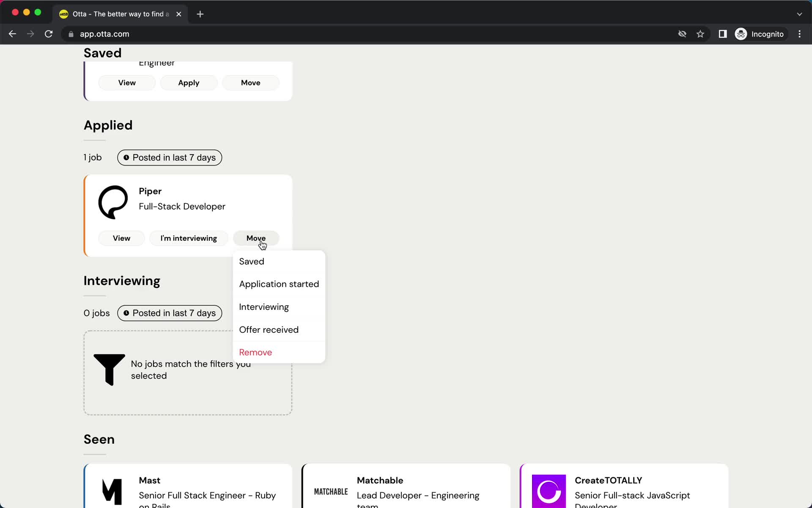The width and height of the screenshot is (812, 508).
Task: Click the lock icon in address bar
Action: pos(71,34)
